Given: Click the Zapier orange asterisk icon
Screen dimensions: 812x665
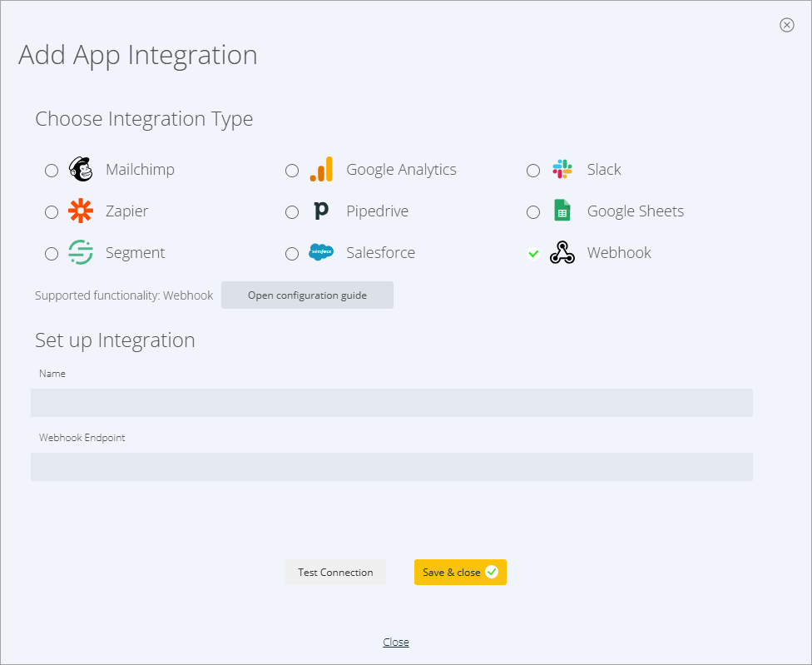Looking at the screenshot, I should [81, 211].
